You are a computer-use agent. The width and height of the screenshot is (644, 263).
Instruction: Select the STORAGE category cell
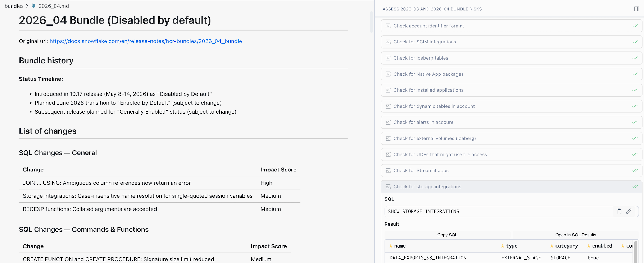pyautogui.click(x=560, y=258)
